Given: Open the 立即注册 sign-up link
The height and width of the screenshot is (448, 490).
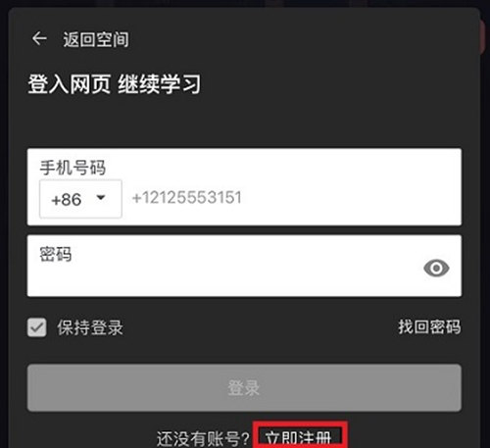Looking at the screenshot, I should pyautogui.click(x=300, y=438).
